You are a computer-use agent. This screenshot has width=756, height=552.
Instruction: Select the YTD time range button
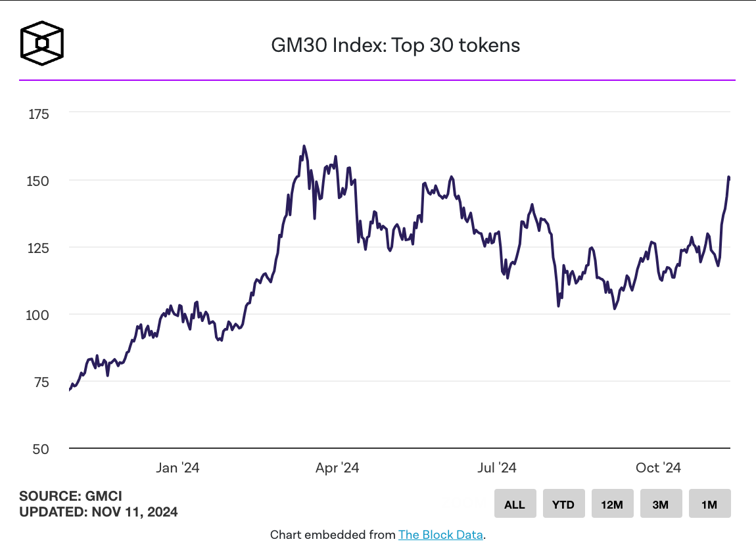point(563,504)
